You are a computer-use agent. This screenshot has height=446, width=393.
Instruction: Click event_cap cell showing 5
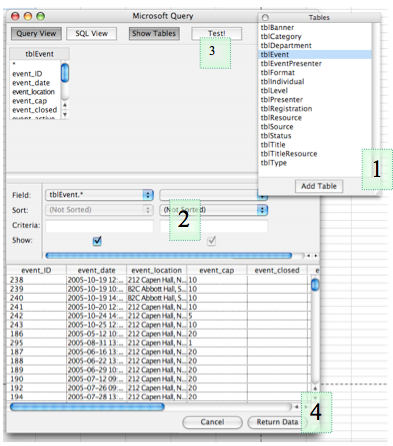tap(217, 316)
